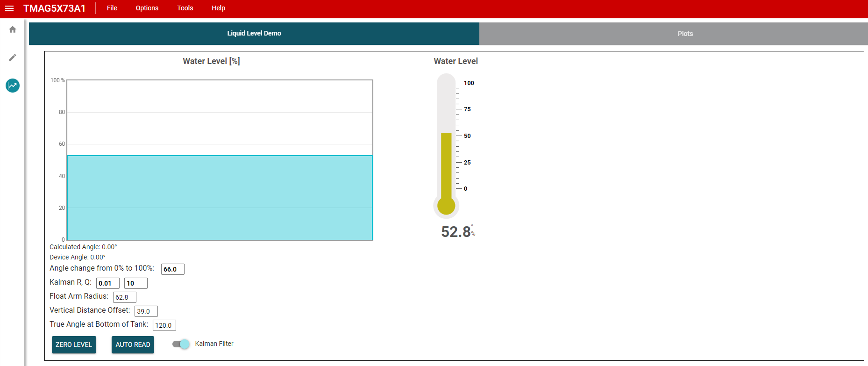This screenshot has height=366, width=868.
Task: Open the Tools menu
Action: pyautogui.click(x=185, y=8)
